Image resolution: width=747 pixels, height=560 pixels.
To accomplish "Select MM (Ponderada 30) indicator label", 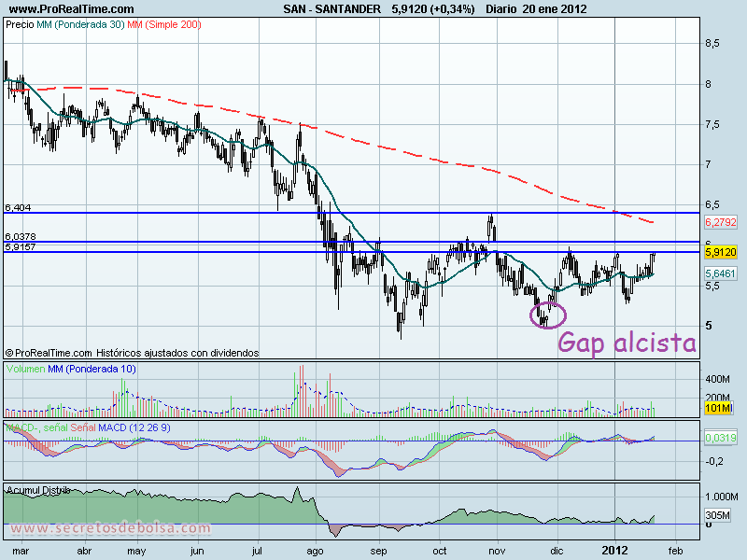I will [x=80, y=24].
